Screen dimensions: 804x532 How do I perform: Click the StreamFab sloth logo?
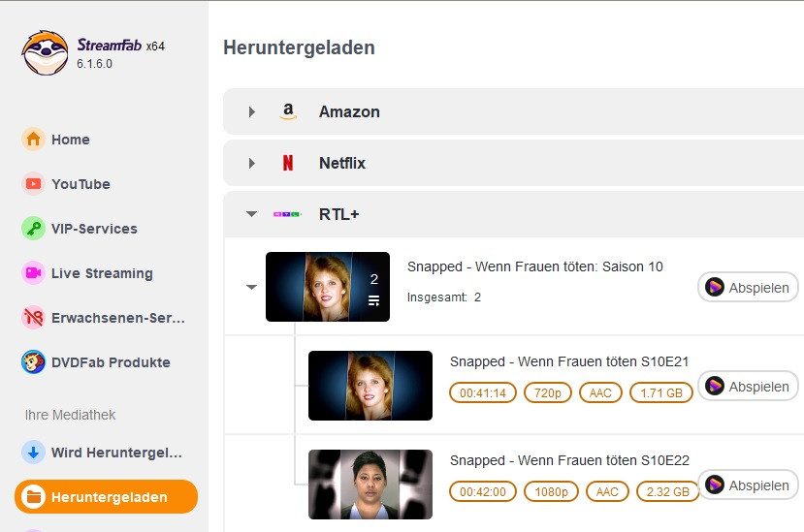pyautogui.click(x=45, y=52)
